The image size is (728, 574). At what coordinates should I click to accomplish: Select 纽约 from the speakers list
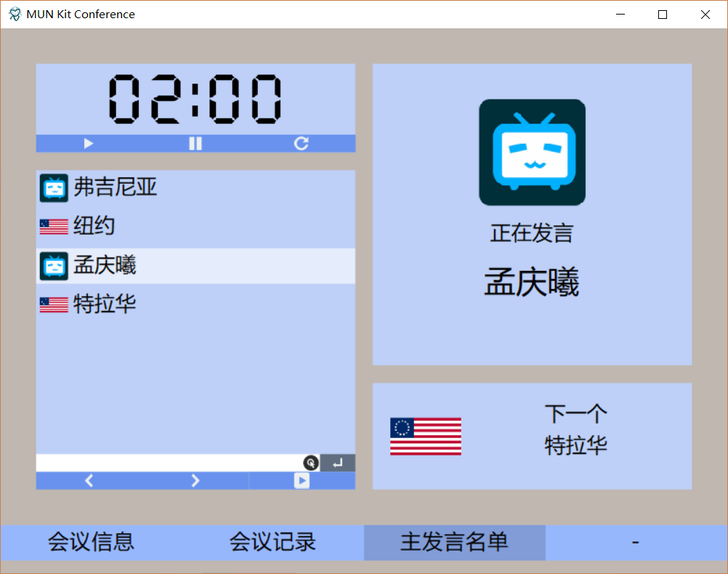[x=94, y=226]
